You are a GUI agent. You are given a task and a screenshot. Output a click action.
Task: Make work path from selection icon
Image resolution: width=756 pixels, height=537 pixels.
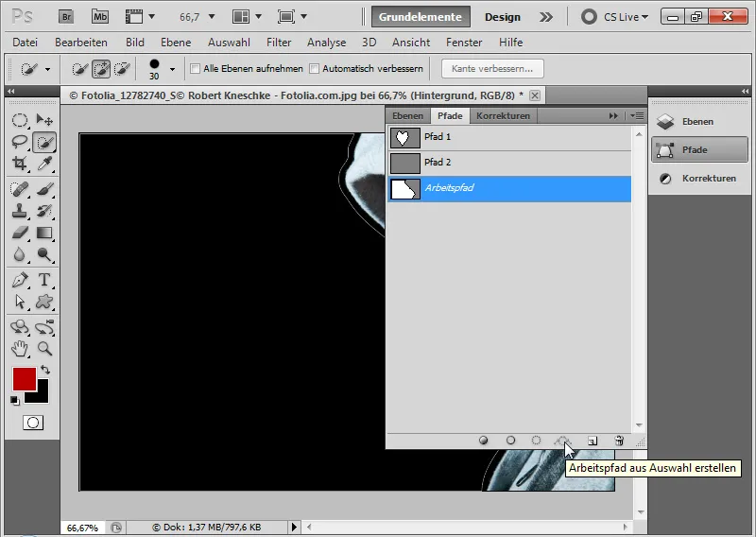(x=562, y=440)
